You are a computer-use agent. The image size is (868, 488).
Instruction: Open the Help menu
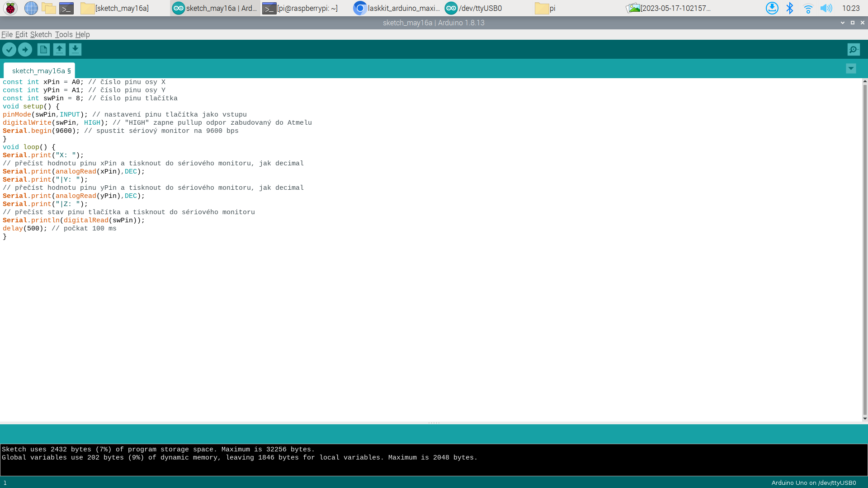(x=82, y=34)
